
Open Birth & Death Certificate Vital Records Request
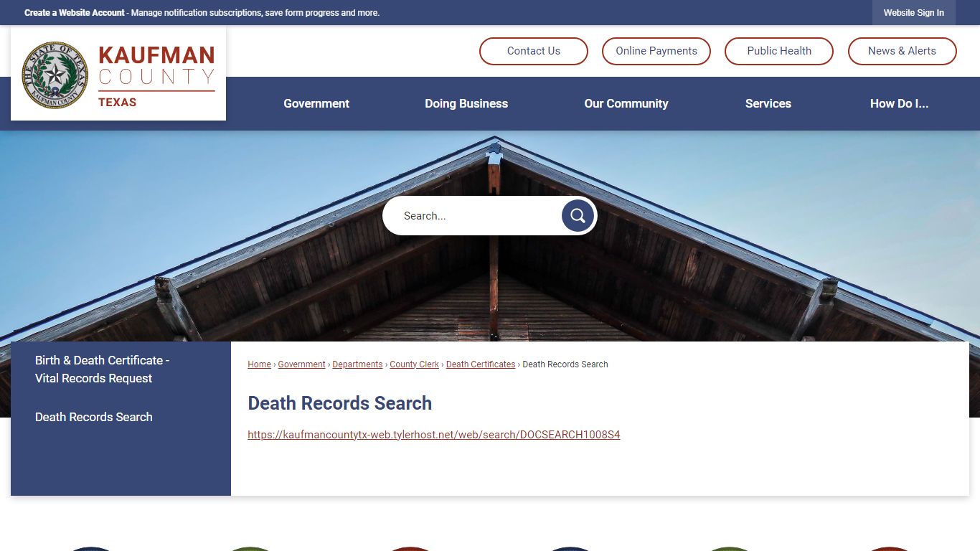pyautogui.click(x=103, y=369)
